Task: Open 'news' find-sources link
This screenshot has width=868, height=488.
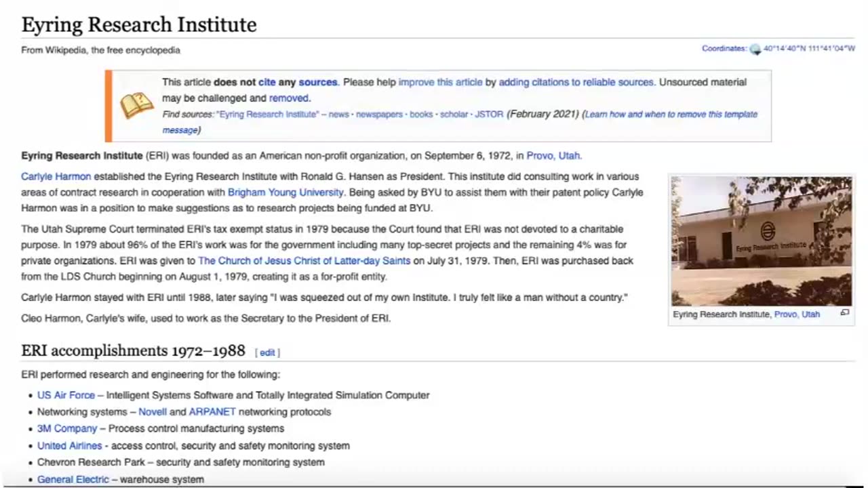Action: (x=339, y=115)
